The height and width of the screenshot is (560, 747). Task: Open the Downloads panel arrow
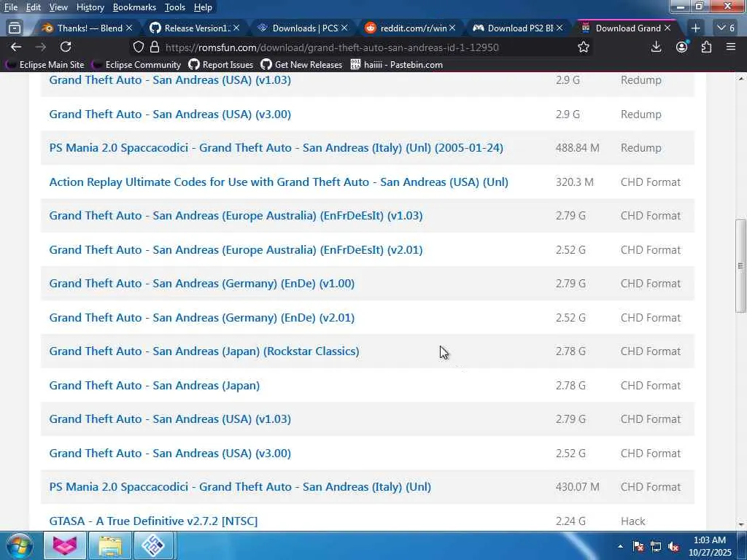(x=656, y=47)
